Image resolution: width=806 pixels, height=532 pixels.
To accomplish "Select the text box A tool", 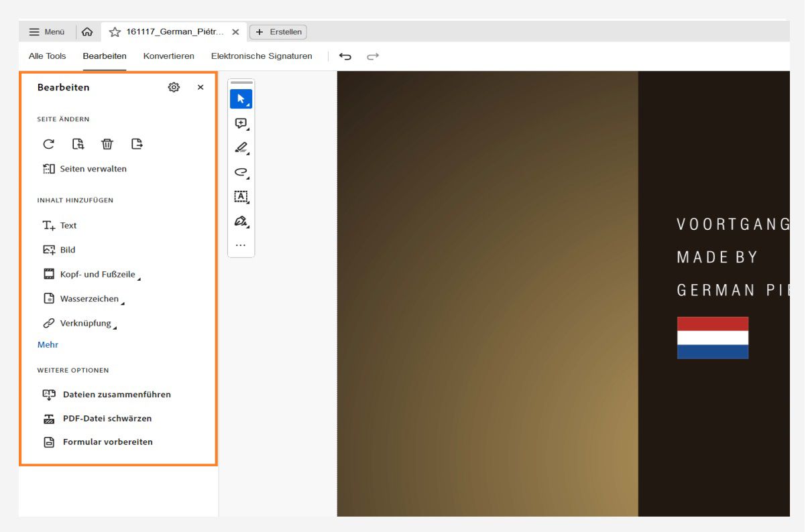I will (241, 196).
